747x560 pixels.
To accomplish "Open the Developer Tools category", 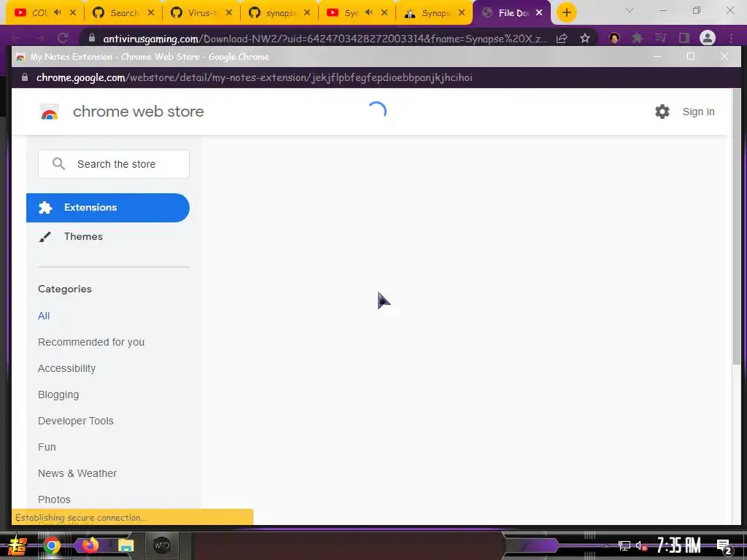I will (76, 421).
